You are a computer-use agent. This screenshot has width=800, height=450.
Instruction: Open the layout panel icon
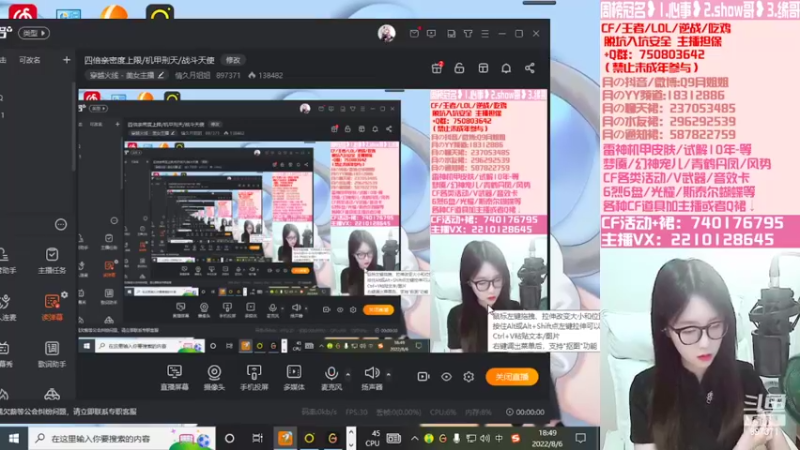[483, 68]
